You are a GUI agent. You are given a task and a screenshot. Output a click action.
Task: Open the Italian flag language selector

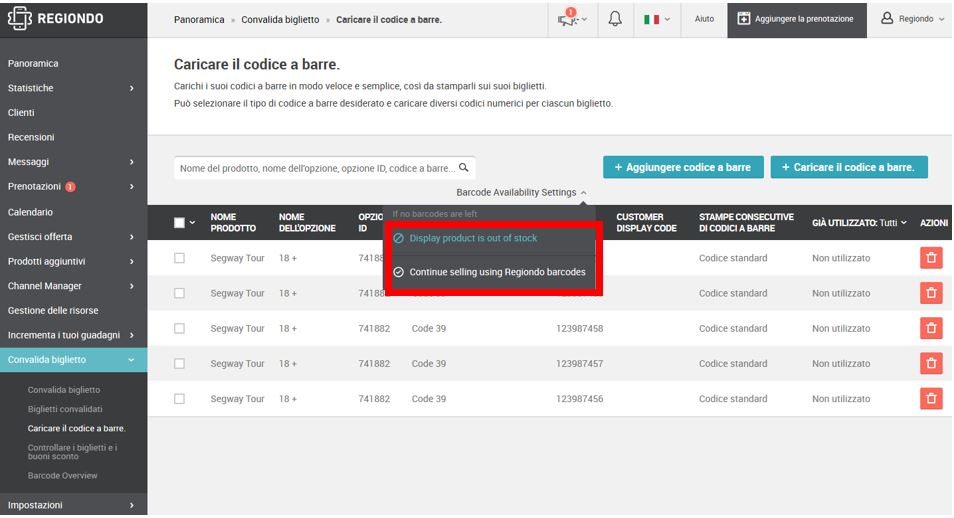[x=656, y=19]
